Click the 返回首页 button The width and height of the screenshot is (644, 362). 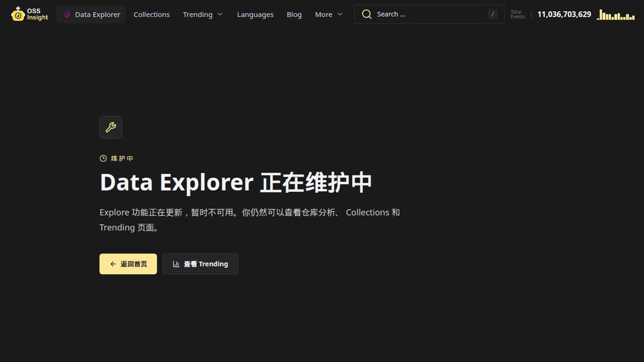[x=128, y=264]
